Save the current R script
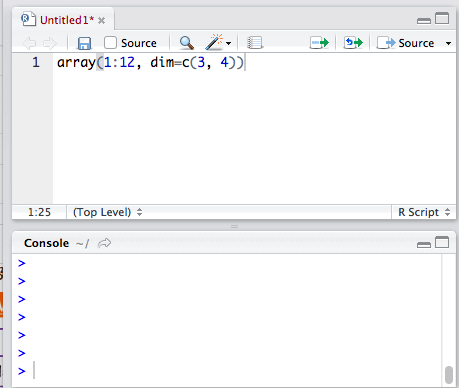Viewport: 459px width, 388px height. [84, 43]
